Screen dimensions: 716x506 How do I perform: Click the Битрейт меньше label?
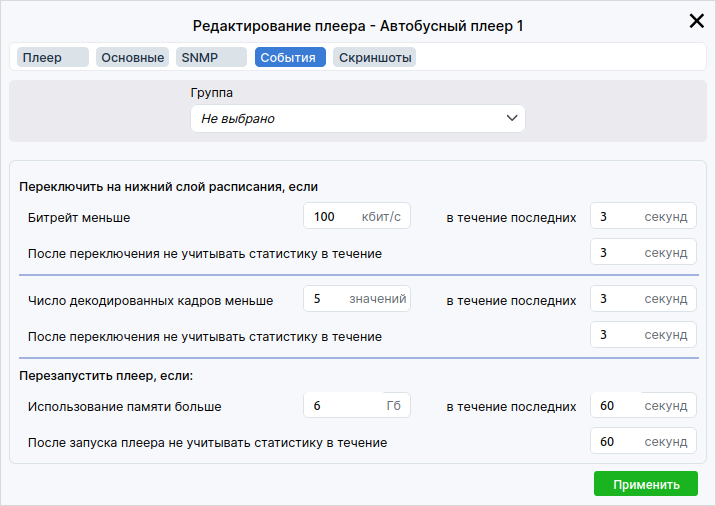(79, 217)
